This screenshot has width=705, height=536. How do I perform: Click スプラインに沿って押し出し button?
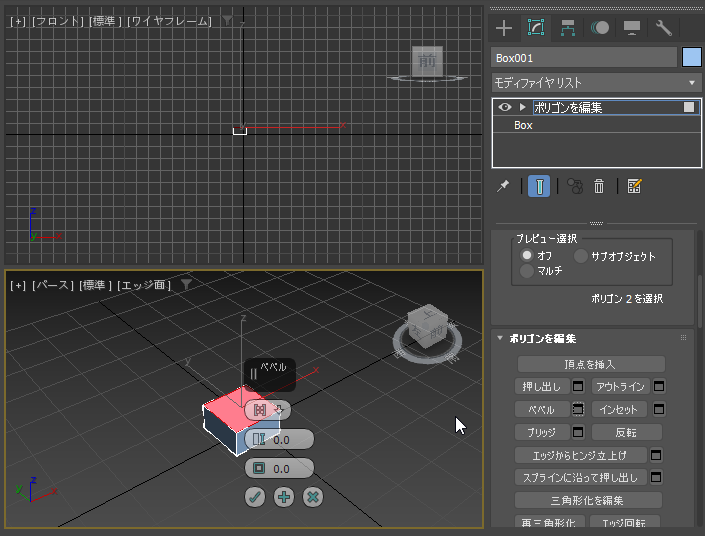click(x=580, y=477)
